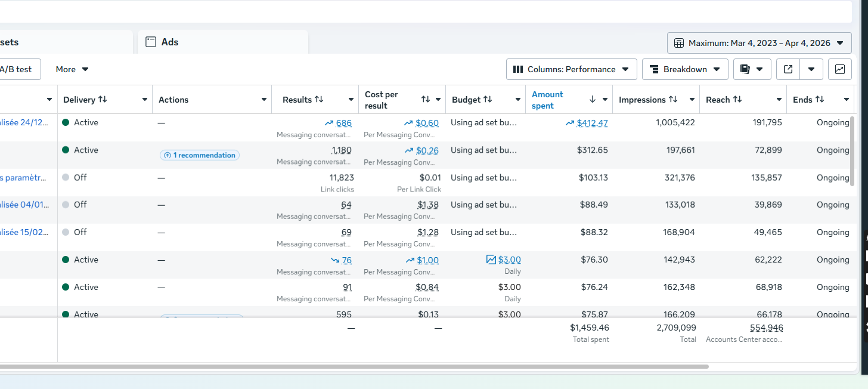Click the sort arrows beside Delivery header

click(103, 100)
